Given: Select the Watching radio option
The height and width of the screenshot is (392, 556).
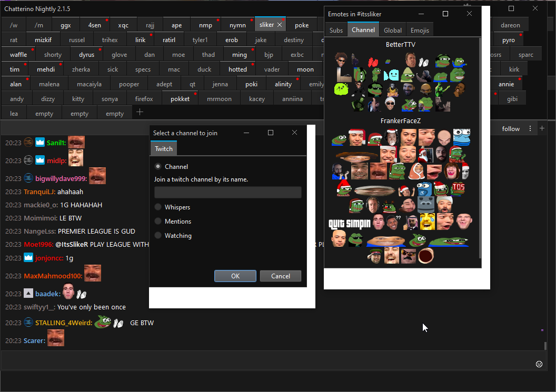Looking at the screenshot, I should [158, 235].
